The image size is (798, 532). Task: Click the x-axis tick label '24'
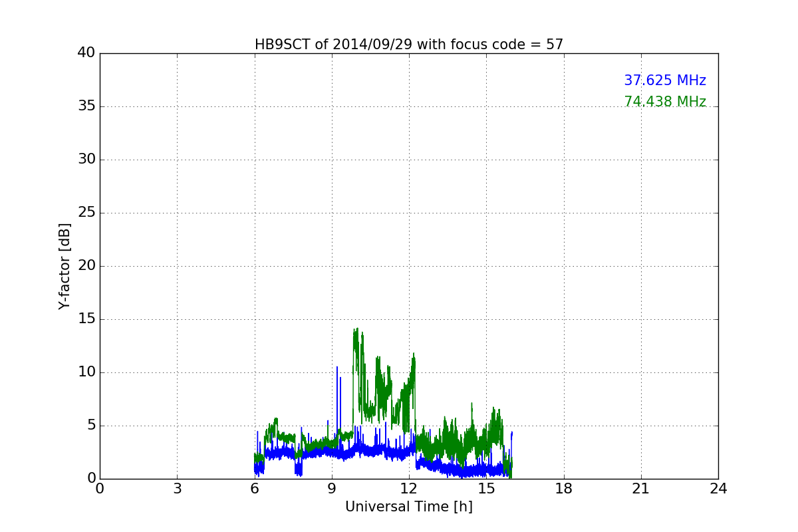coord(718,489)
